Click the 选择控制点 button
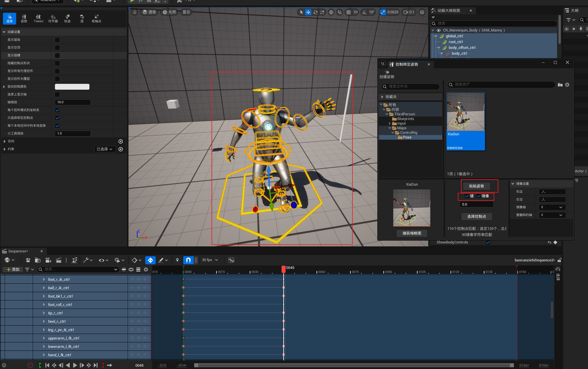 (476, 217)
